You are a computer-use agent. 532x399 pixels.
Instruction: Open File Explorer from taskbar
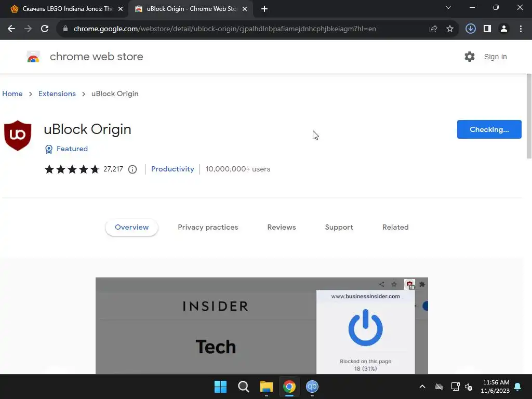[267, 387]
